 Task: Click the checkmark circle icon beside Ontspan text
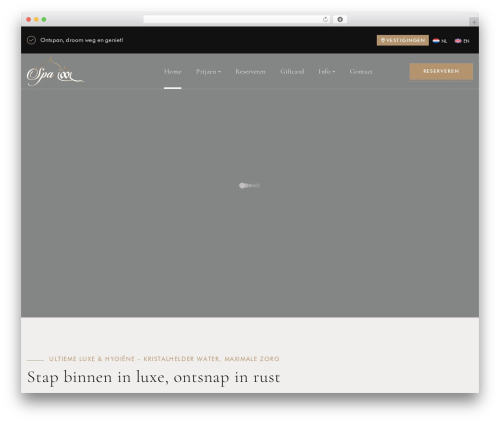tap(31, 40)
